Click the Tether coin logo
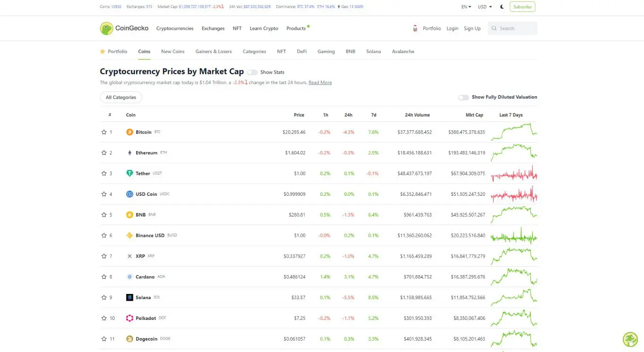Screen dimensions: 644x352 (130, 173)
